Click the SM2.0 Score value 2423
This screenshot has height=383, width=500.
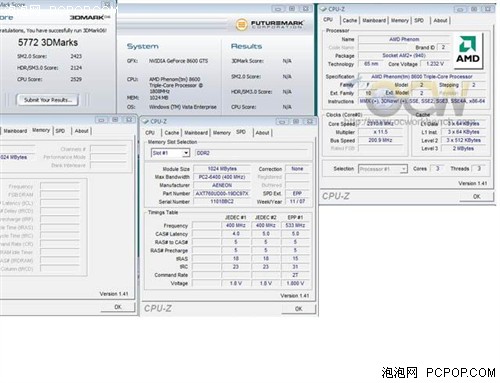[76, 56]
